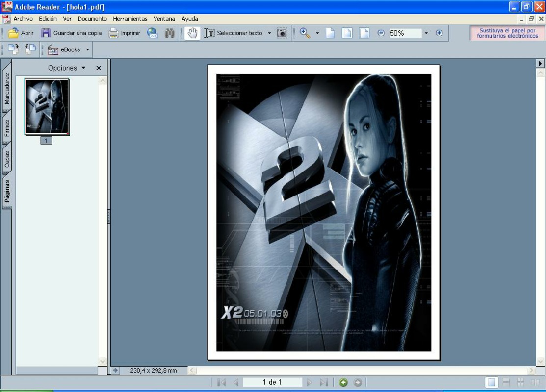This screenshot has height=392, width=546.
Task: Expand eBooks dropdown arrow
Action: (88, 50)
